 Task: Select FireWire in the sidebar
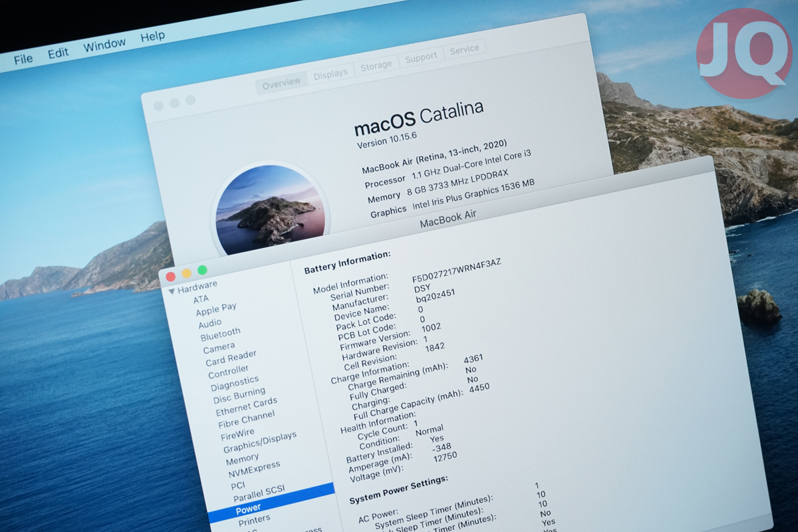pyautogui.click(x=237, y=434)
